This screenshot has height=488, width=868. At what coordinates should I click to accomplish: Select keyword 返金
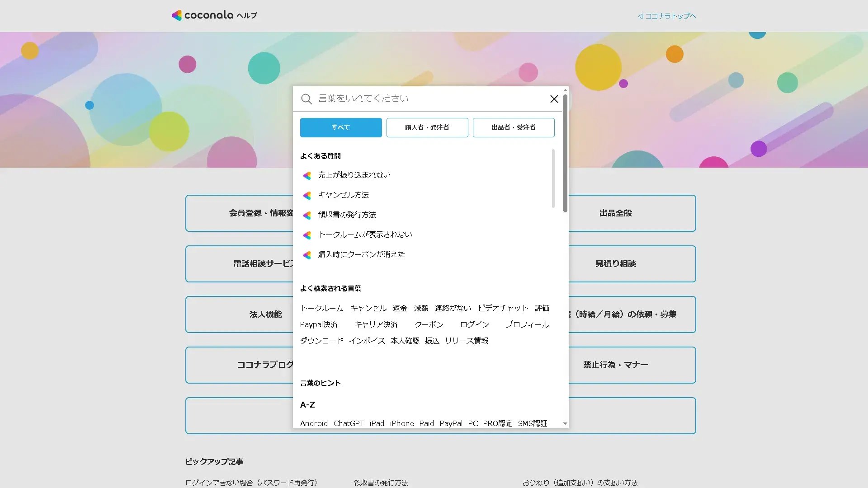click(400, 308)
